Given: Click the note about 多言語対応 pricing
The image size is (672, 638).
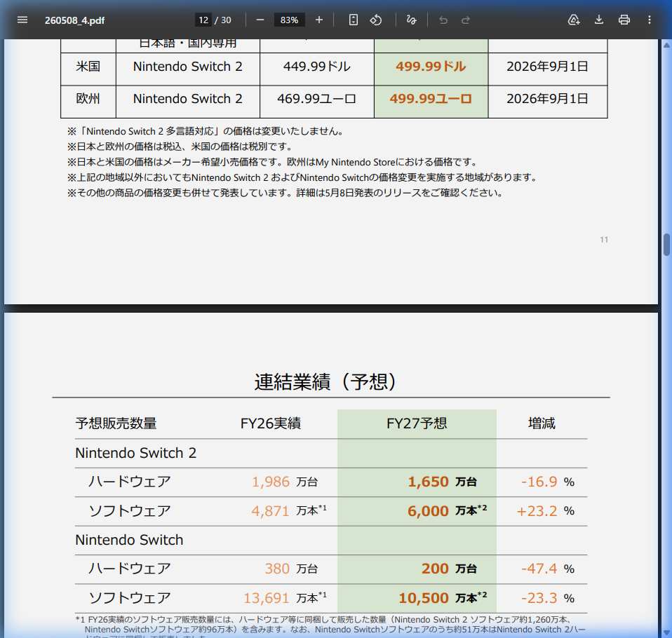Looking at the screenshot, I should [x=206, y=132].
